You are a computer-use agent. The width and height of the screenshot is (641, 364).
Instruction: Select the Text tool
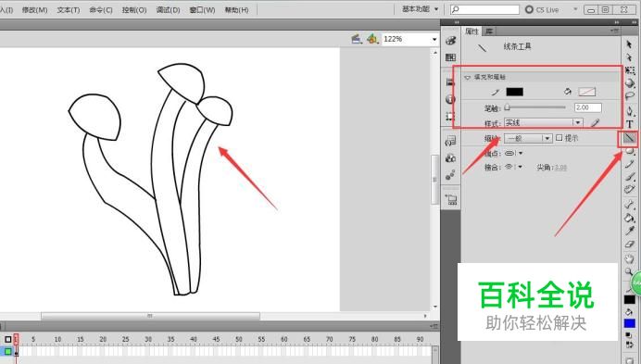click(x=630, y=124)
